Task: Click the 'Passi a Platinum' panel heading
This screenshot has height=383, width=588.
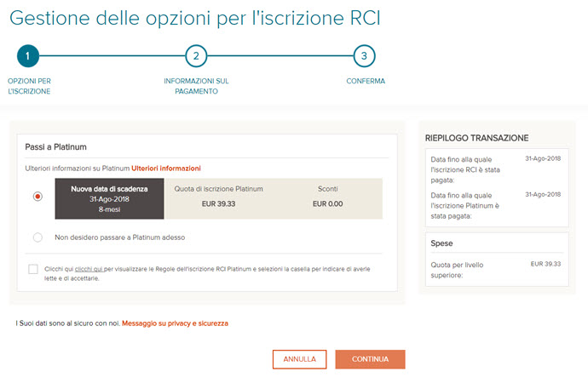Action: point(56,147)
